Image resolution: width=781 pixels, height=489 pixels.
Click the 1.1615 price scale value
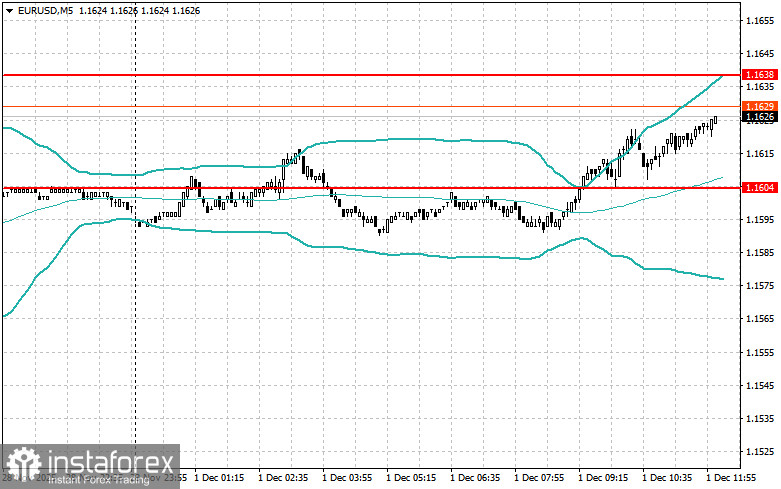point(760,153)
